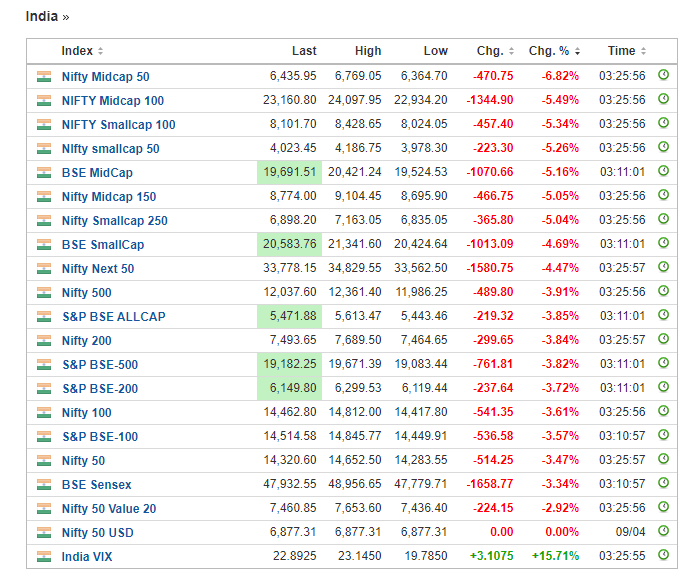Open S&P BSE-200 index link

coord(100,388)
